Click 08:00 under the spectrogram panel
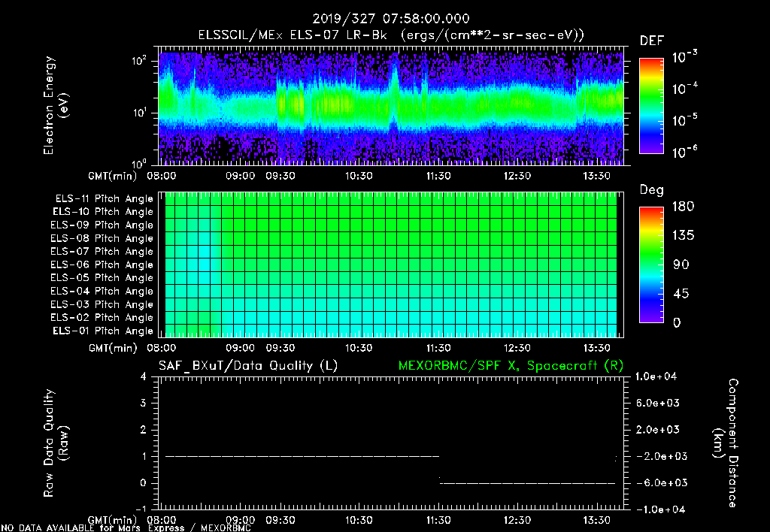Image resolution: width=770 pixels, height=532 pixels. coord(161,176)
